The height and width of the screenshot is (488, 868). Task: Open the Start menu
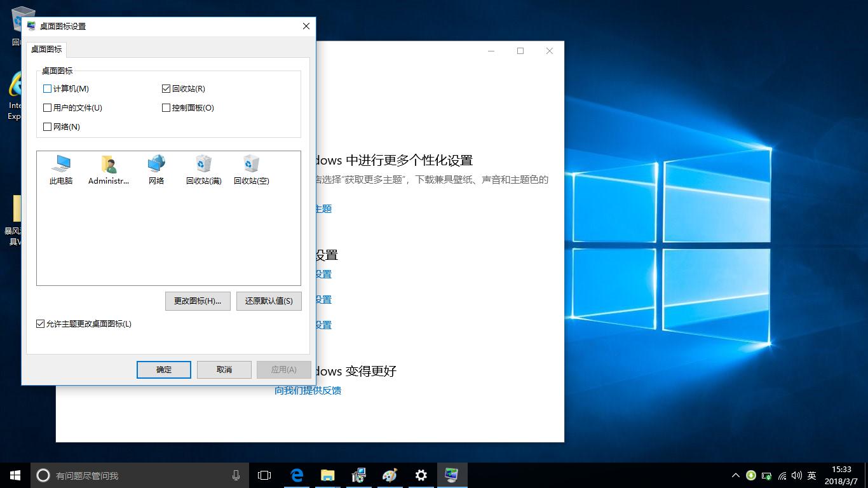[x=14, y=475]
